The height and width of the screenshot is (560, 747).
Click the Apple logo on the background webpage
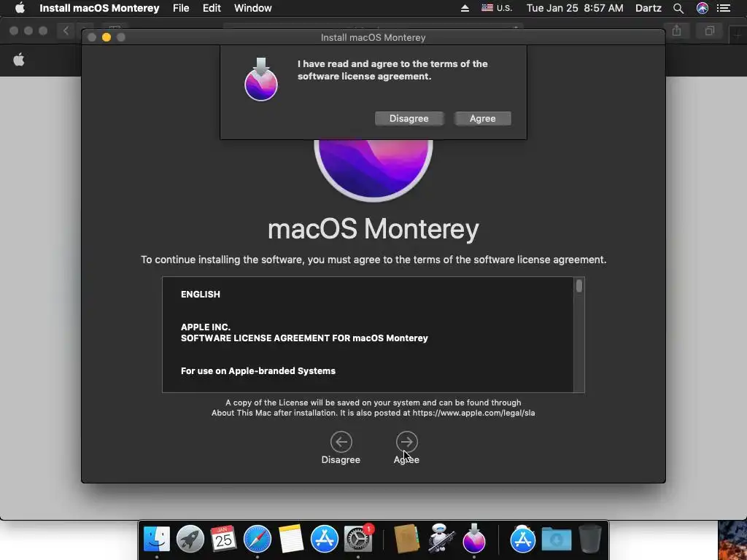(x=19, y=60)
